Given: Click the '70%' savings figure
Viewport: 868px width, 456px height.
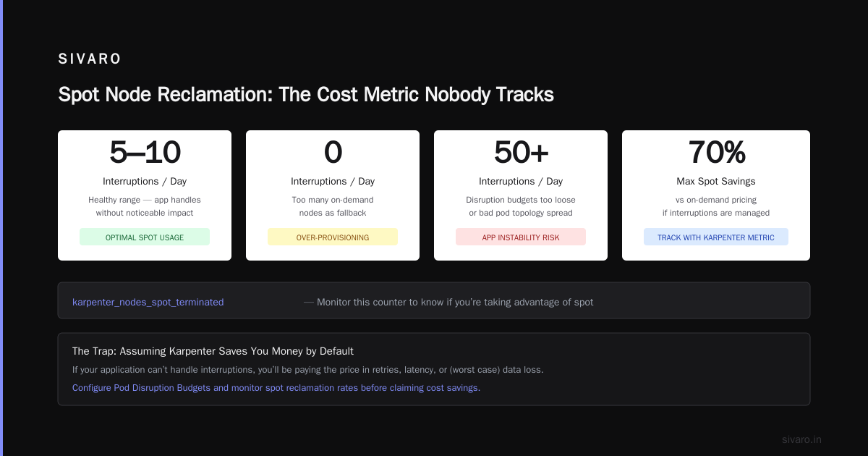Looking at the screenshot, I should point(716,152).
